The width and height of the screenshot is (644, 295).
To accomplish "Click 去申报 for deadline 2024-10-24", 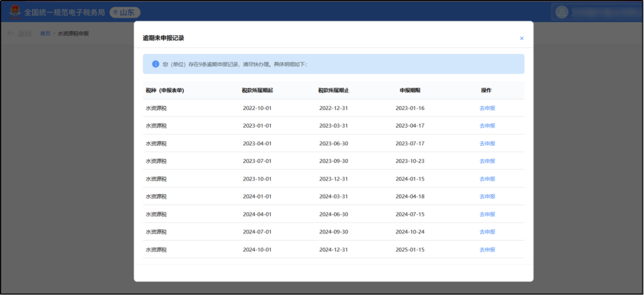I will (x=487, y=232).
